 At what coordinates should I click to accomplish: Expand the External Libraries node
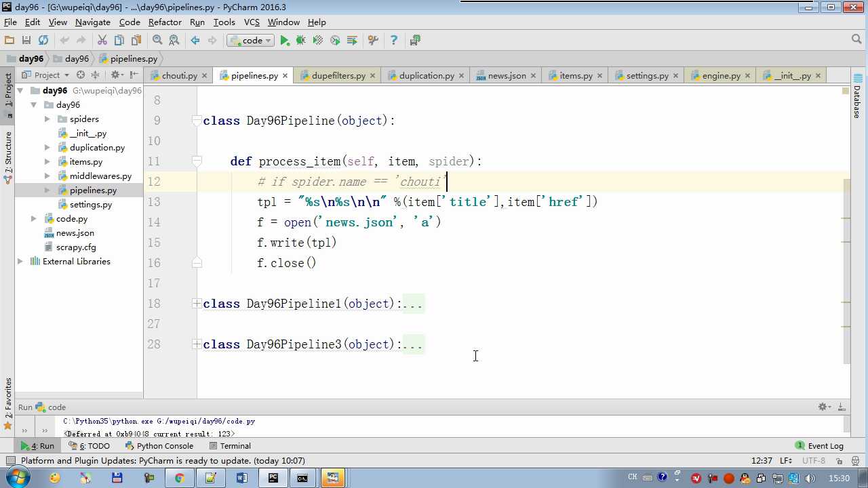click(20, 262)
